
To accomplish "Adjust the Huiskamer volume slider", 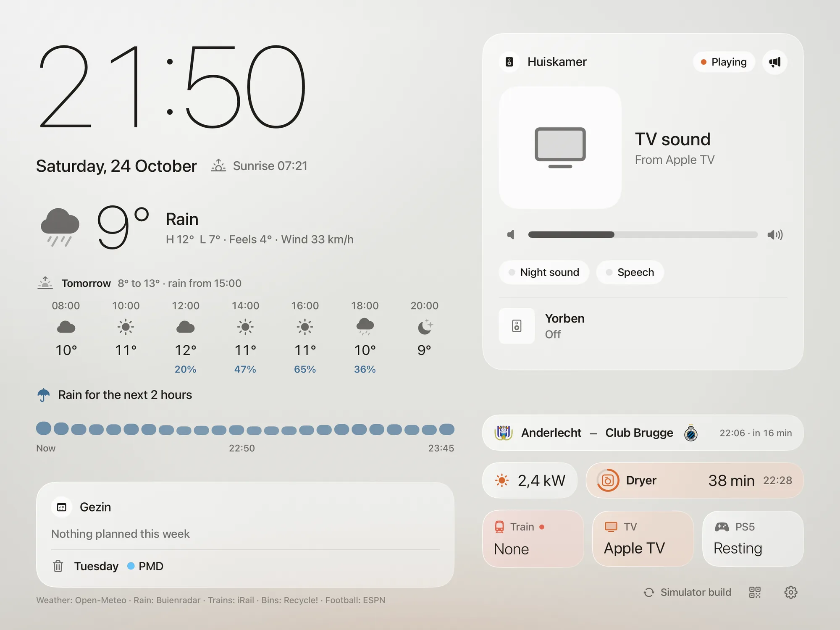I will tap(643, 234).
